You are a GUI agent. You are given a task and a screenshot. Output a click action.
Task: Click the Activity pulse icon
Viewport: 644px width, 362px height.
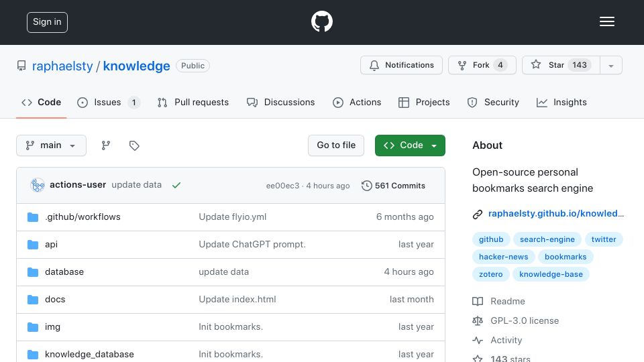tap(478, 341)
